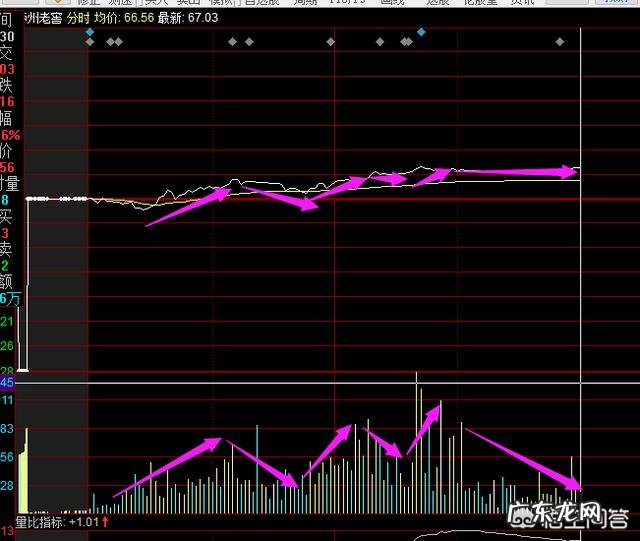Click the first rising pink arrow on price chart
This screenshot has width=640, height=541.
tap(190, 206)
